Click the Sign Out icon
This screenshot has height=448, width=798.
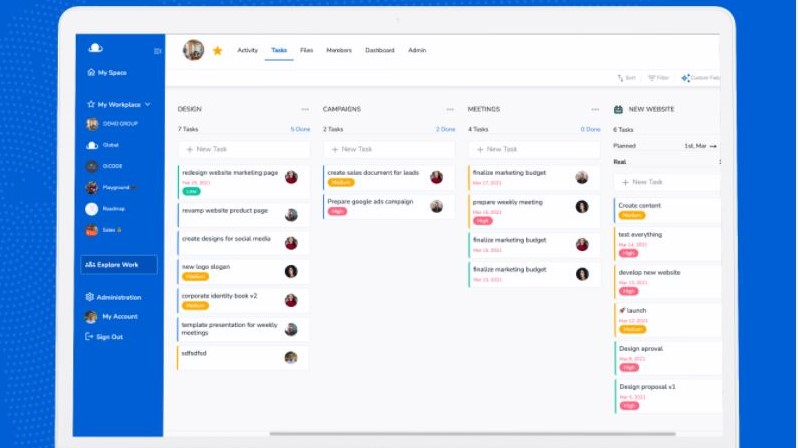tap(90, 337)
